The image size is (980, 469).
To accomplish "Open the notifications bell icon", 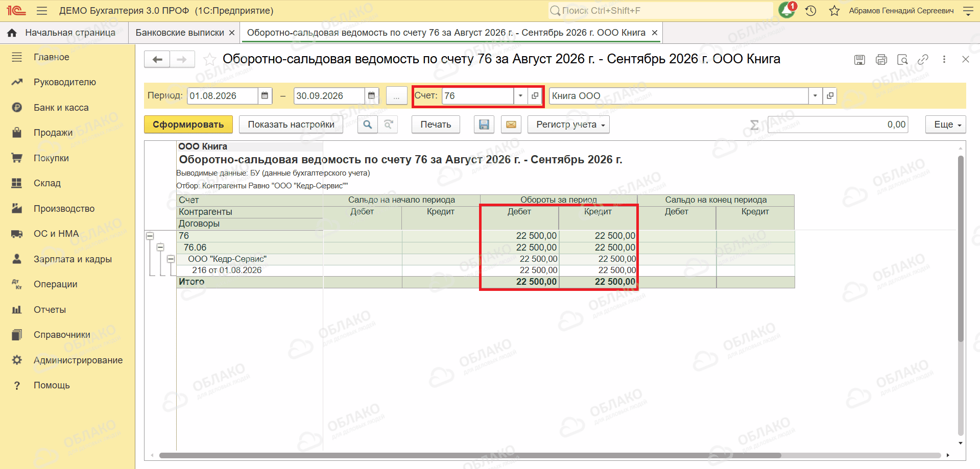I will [786, 10].
